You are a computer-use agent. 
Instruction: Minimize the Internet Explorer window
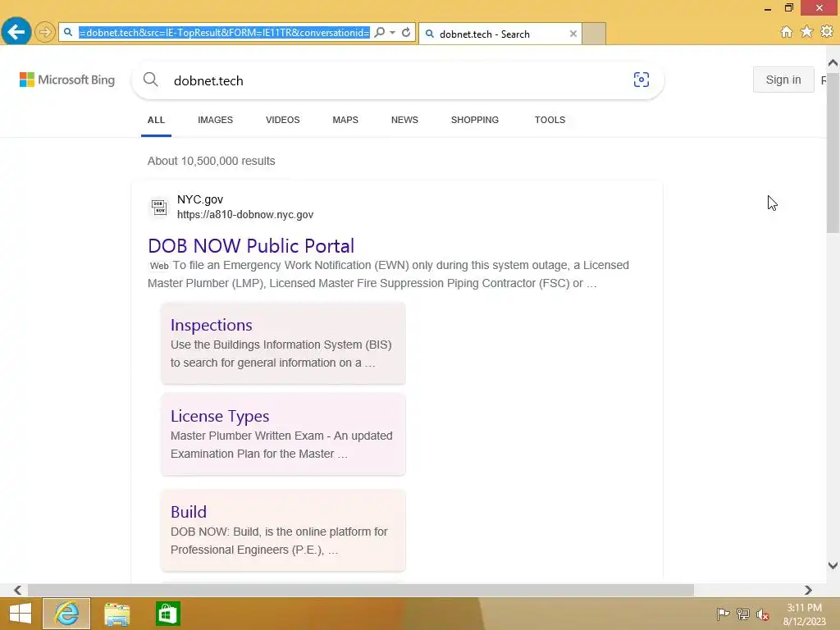tap(767, 8)
